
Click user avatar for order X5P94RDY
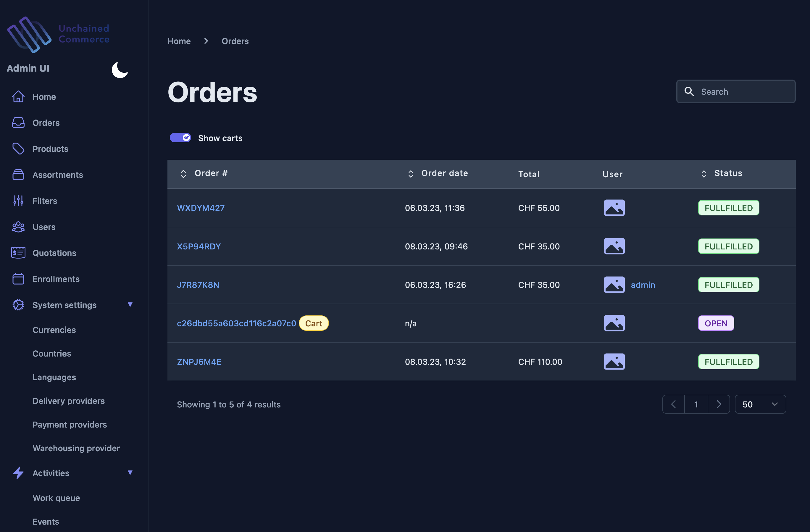[x=614, y=246]
